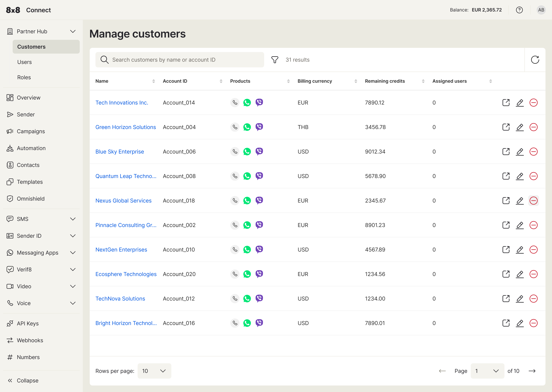
Task: Open the Rows per page dropdown
Action: click(x=154, y=371)
